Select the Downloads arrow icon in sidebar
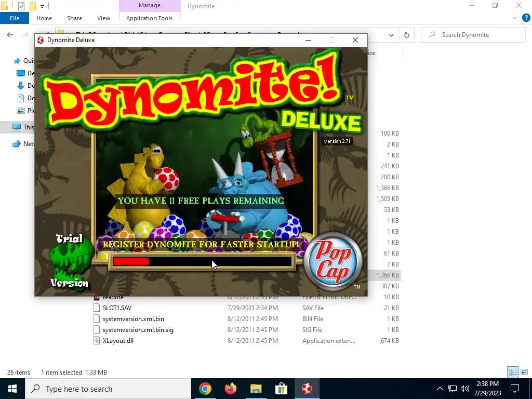This screenshot has height=399, width=532. click(21, 86)
